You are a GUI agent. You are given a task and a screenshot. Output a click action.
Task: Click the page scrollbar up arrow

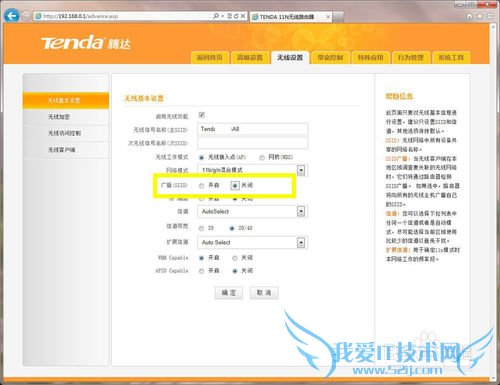pyautogui.click(x=494, y=27)
